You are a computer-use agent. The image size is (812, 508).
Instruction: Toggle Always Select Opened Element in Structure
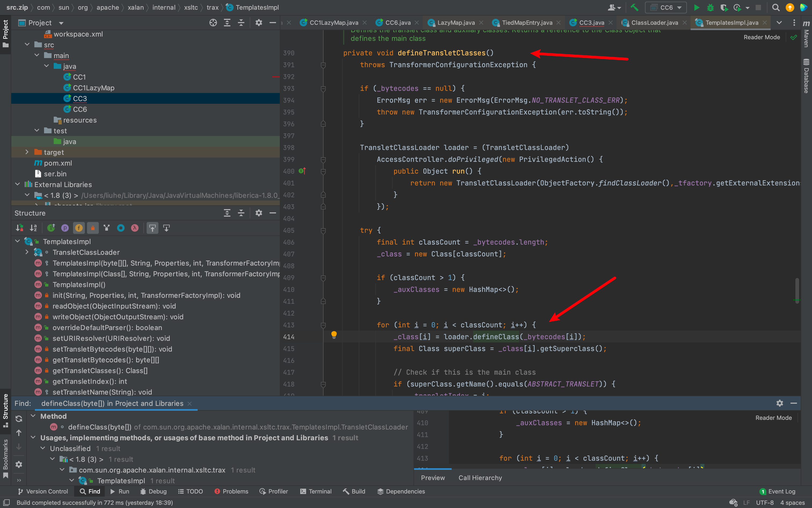point(152,228)
